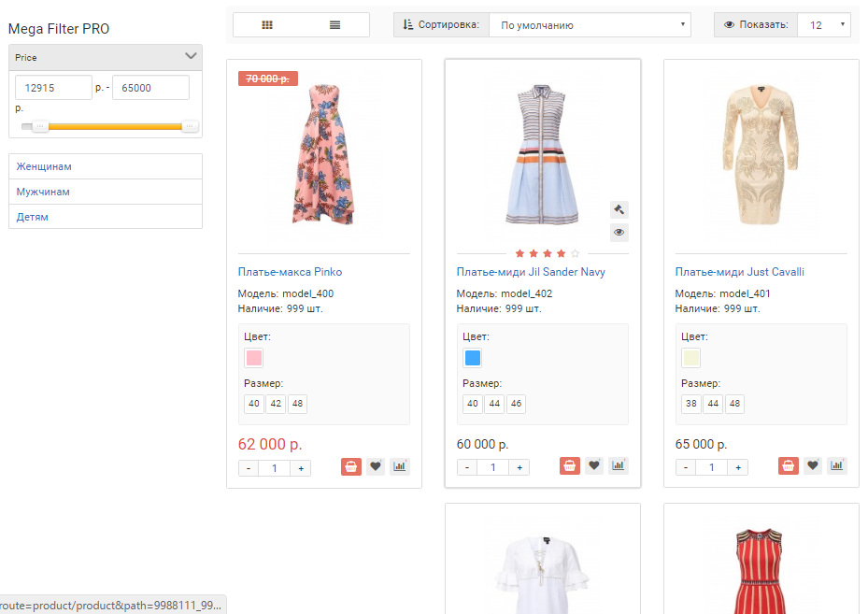Select cream color swatch for Just Cavalli dress
This screenshot has width=868, height=614.
pos(690,358)
